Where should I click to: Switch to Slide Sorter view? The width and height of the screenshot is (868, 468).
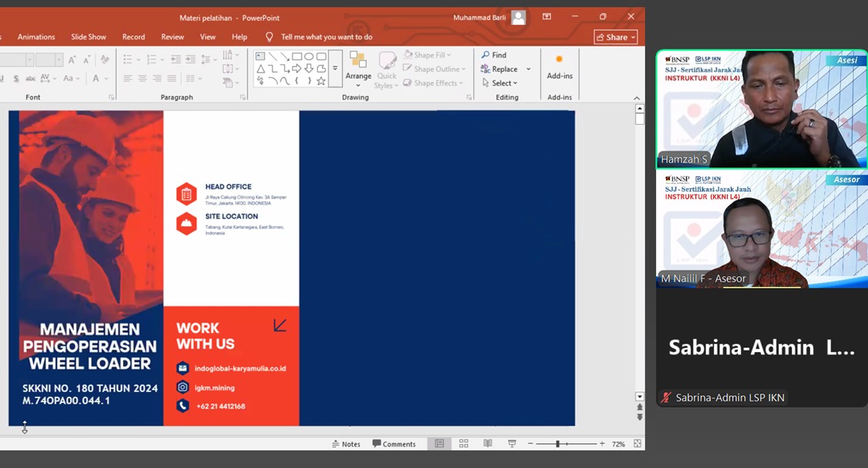(463, 444)
